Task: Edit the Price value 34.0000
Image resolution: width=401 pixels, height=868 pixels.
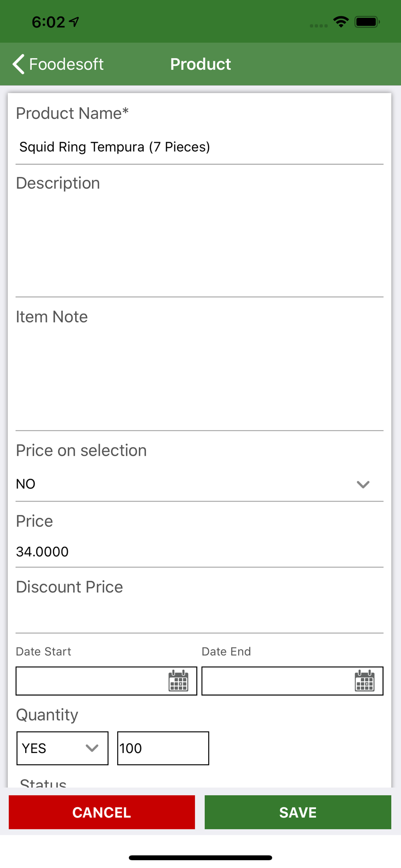Action: 199,552
